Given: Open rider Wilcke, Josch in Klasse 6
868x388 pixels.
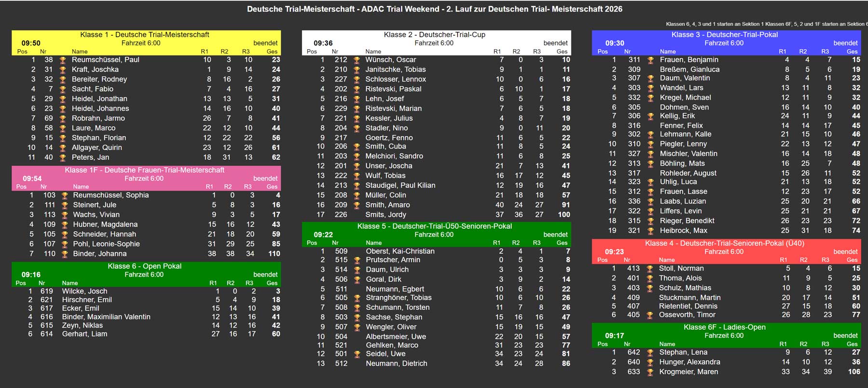Looking at the screenshot, I should click(x=84, y=291).
